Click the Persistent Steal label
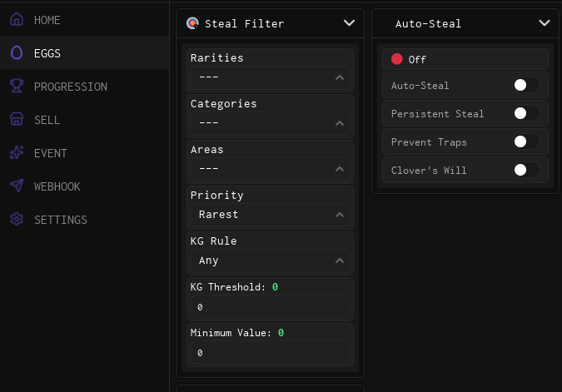 437,114
